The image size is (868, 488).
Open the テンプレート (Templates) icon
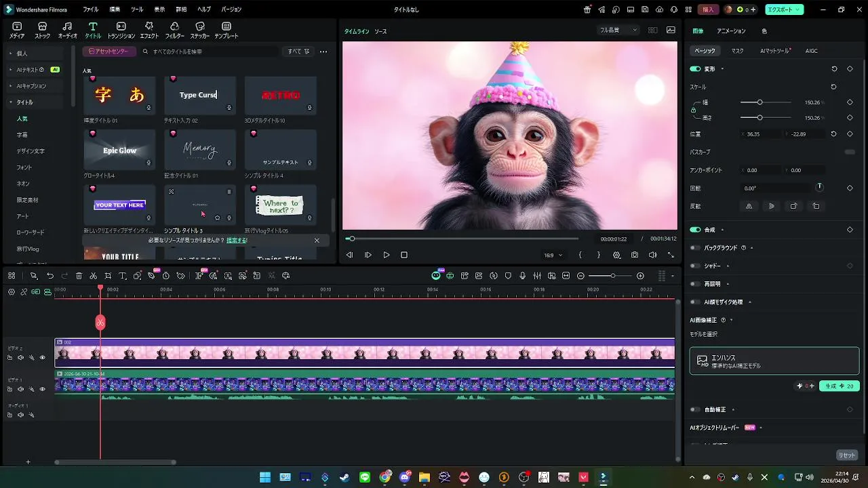(226, 30)
